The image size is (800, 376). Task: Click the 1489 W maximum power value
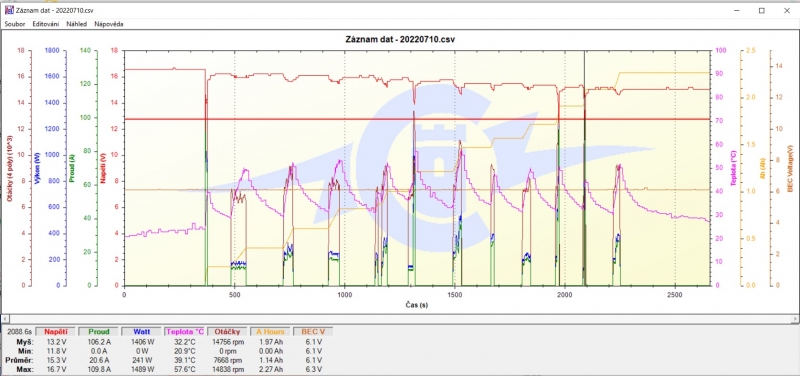pos(142,369)
